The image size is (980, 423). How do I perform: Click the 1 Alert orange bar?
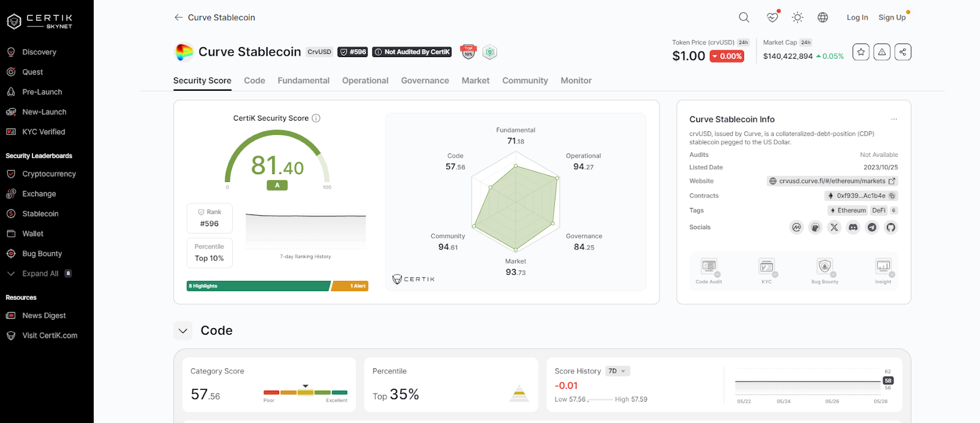click(x=350, y=286)
